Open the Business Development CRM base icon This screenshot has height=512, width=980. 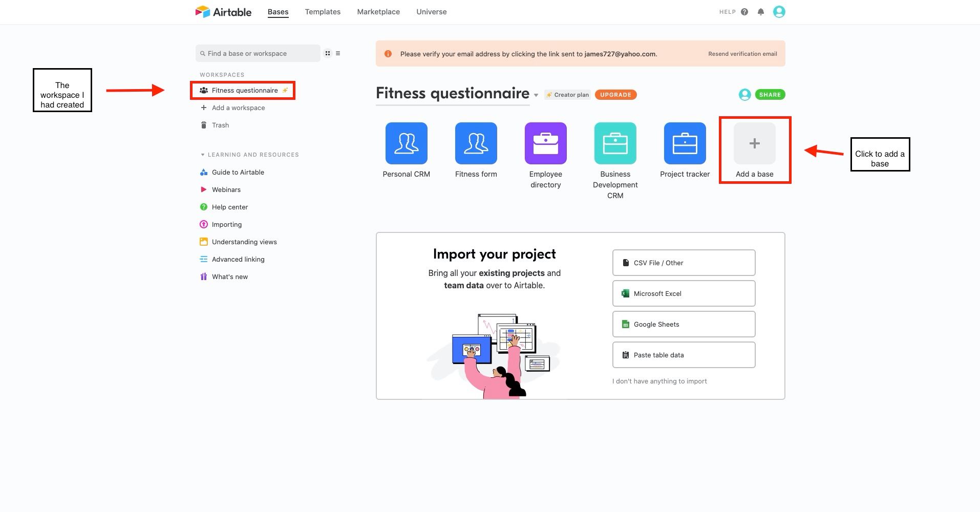pyautogui.click(x=615, y=143)
